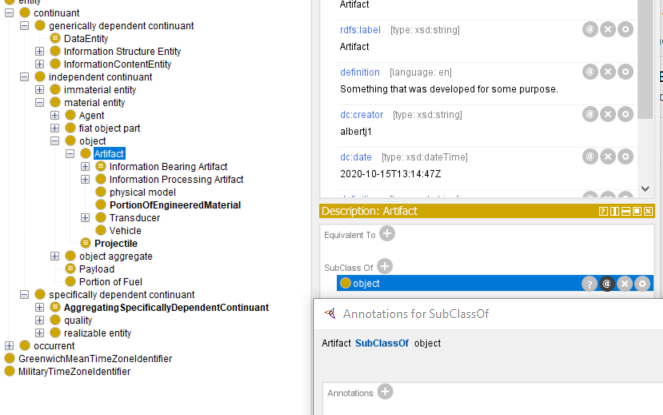
Task: Edit the dc:creator annotation using its circle icon
Action: point(625,114)
